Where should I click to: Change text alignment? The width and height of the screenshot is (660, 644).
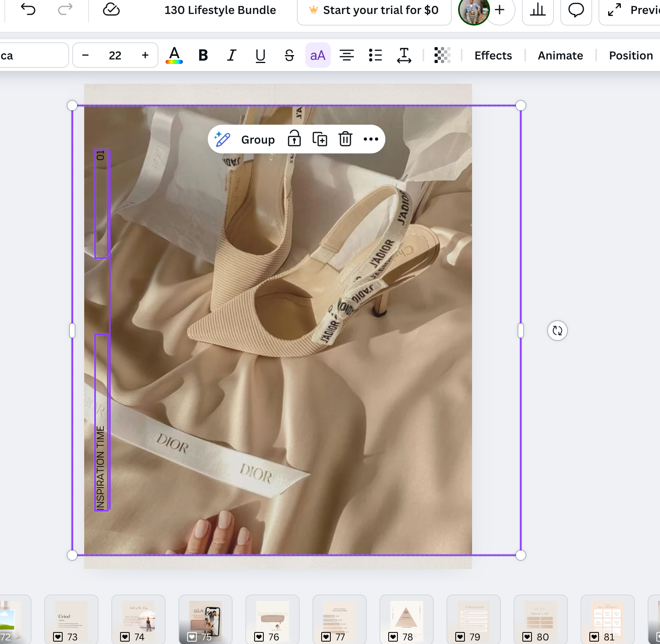pos(346,55)
